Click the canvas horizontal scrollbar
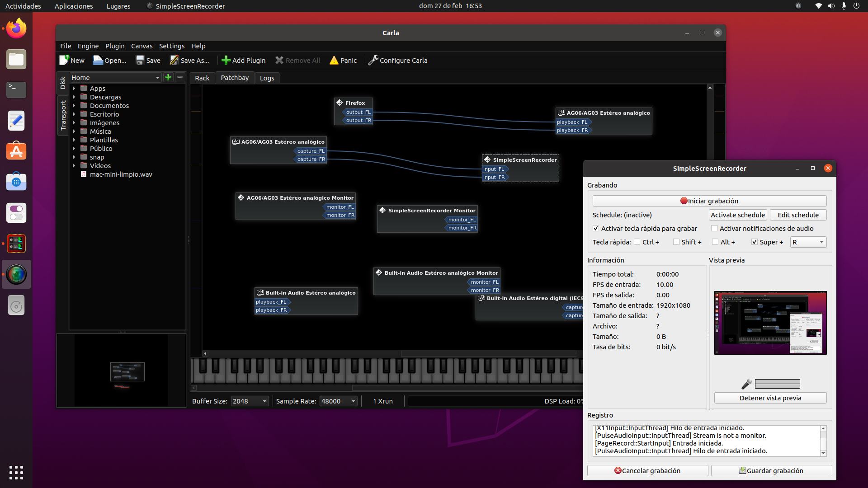Screen dimensions: 868x488 click(488, 354)
